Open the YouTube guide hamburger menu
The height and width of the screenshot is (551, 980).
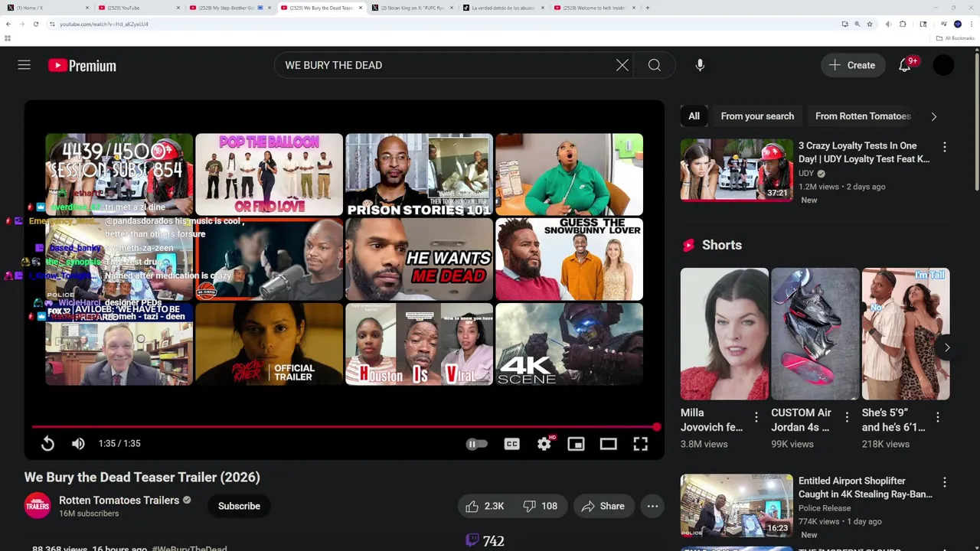tap(24, 65)
